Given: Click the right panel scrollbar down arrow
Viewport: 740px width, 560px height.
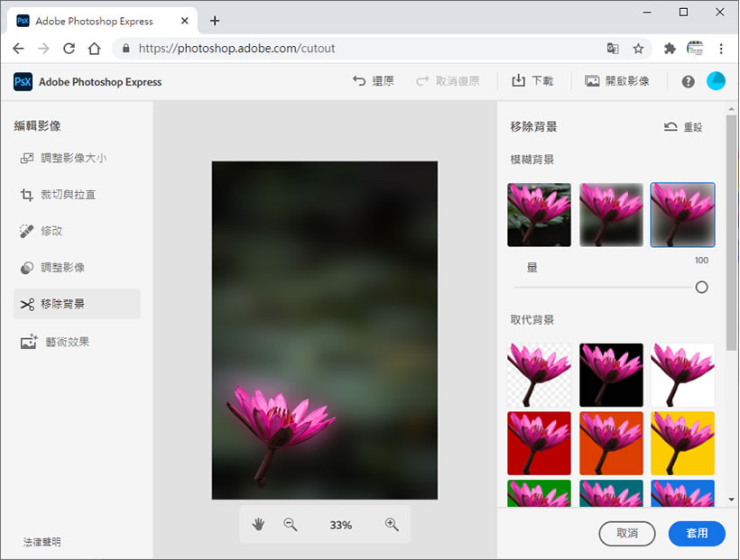Looking at the screenshot, I should click(x=731, y=500).
